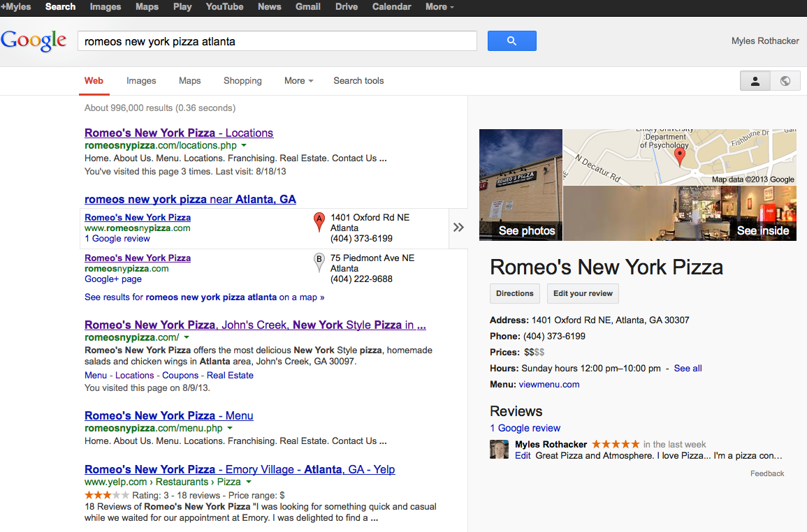Open See inside interior thumbnail
The height and width of the screenshot is (532, 807).
click(x=680, y=213)
